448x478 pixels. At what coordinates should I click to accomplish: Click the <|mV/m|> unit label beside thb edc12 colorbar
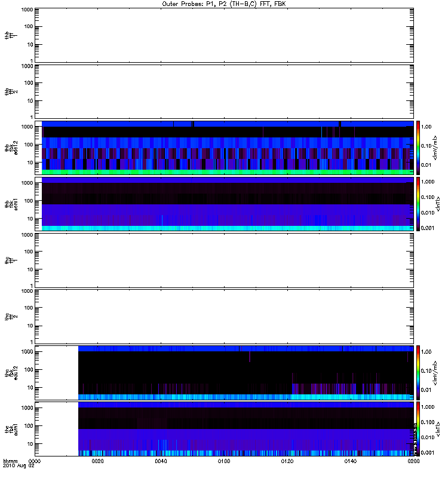[x=435, y=148]
